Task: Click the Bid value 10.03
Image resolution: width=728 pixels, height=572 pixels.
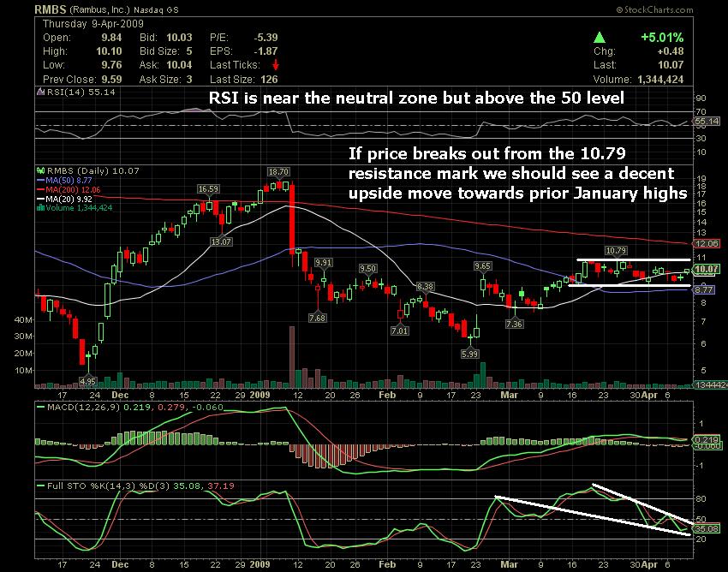Action: (x=179, y=38)
